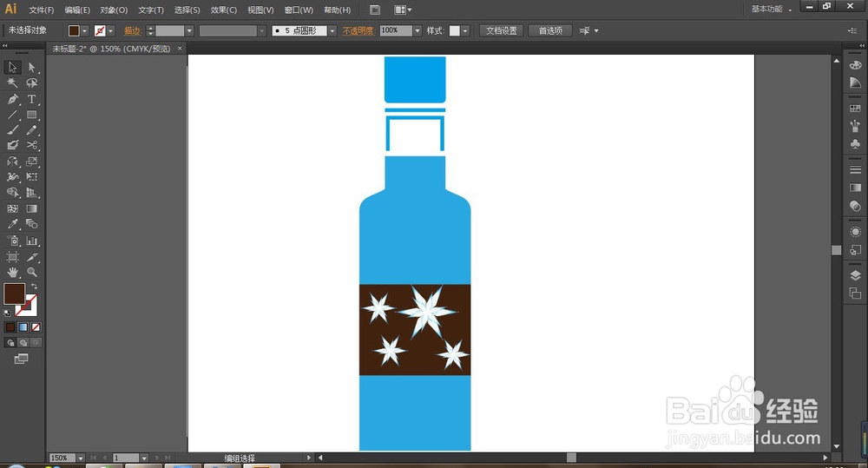The image size is (868, 468).
Task: Select the Mesh tool
Action: [12, 208]
